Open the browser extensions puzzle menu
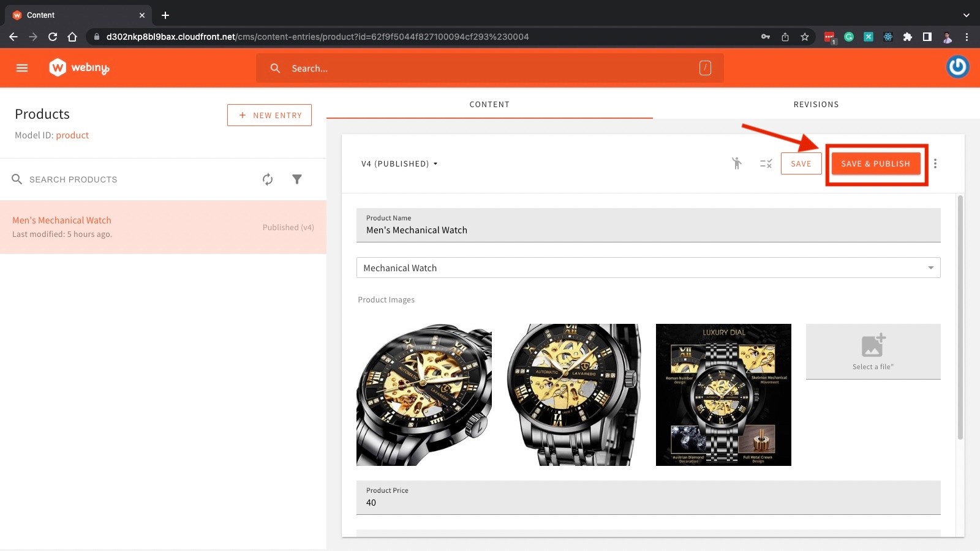 click(907, 37)
